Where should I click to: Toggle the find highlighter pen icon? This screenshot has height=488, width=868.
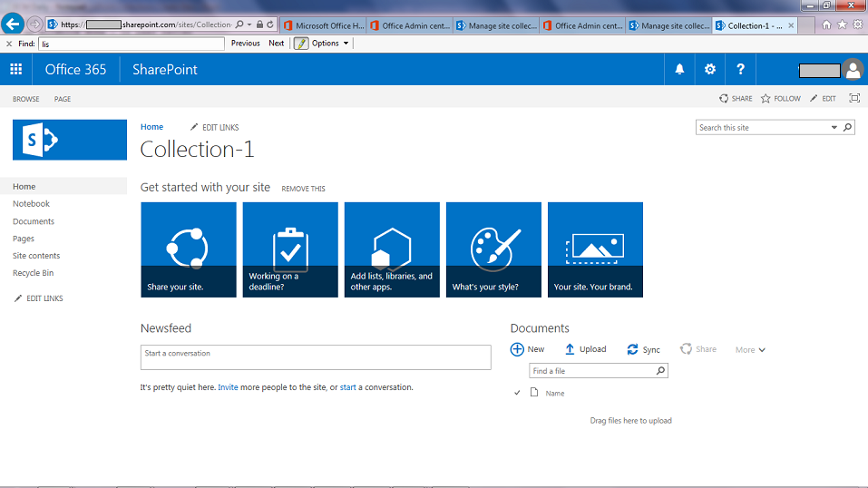[x=300, y=44]
